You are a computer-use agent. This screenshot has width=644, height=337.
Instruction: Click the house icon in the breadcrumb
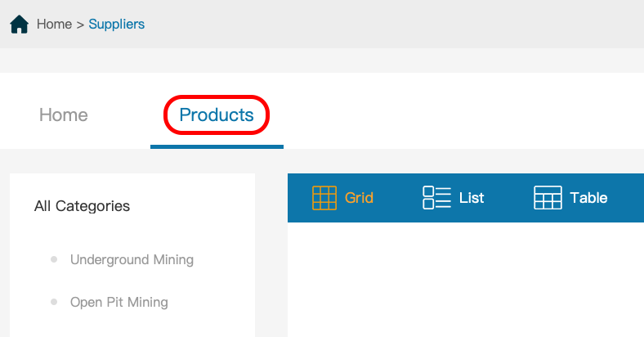[19, 25]
